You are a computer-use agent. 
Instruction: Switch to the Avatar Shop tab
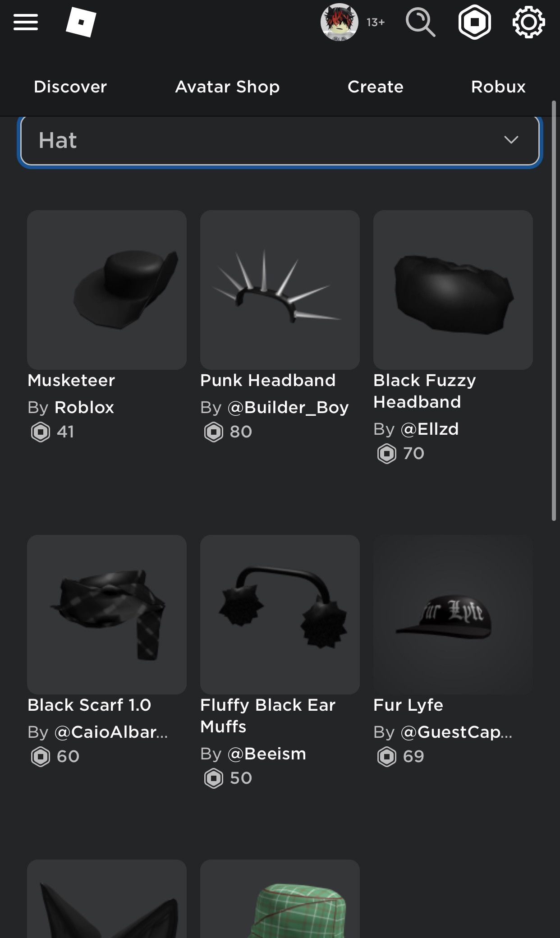(227, 87)
